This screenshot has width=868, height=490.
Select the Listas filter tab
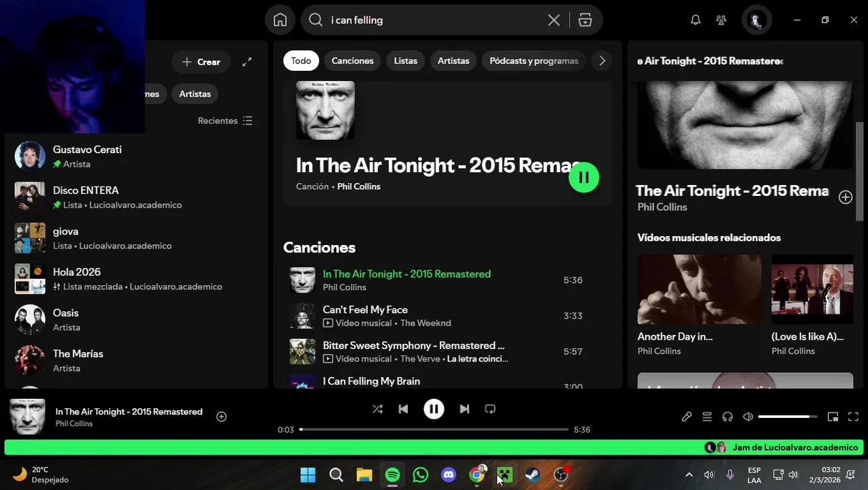coord(406,61)
